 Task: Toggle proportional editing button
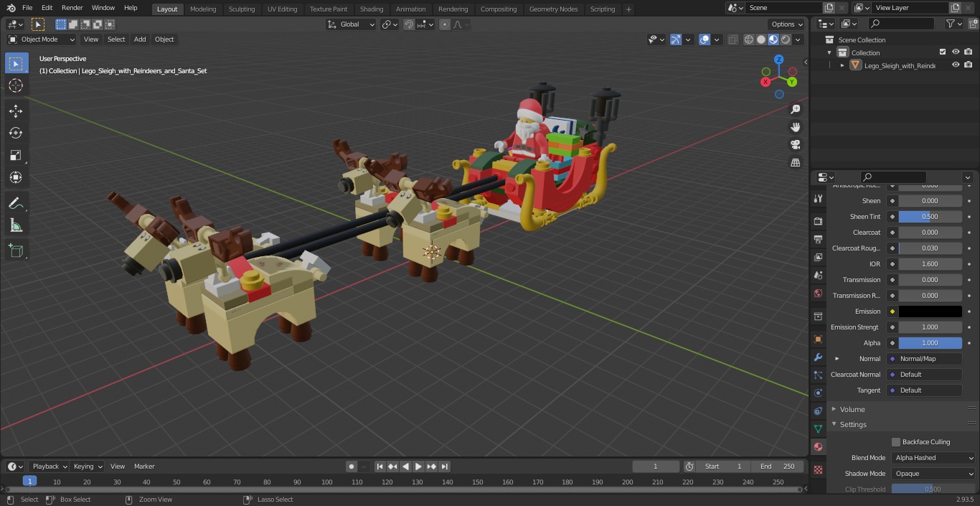pyautogui.click(x=445, y=24)
